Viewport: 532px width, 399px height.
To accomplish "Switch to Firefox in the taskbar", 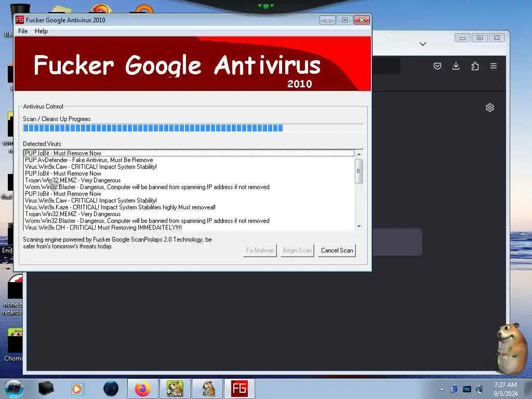I will (x=143, y=389).
